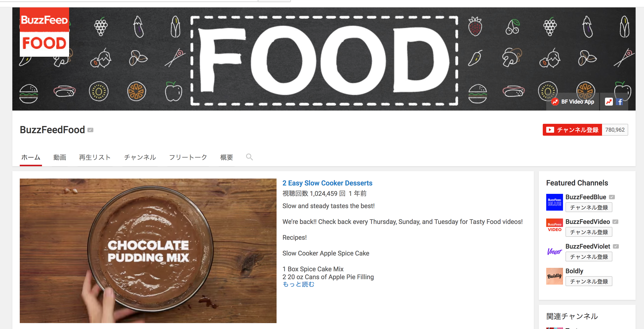This screenshot has height=329, width=644.
Task: Click the 視聴回数 1,024,459 回 view count
Action: click(x=314, y=194)
